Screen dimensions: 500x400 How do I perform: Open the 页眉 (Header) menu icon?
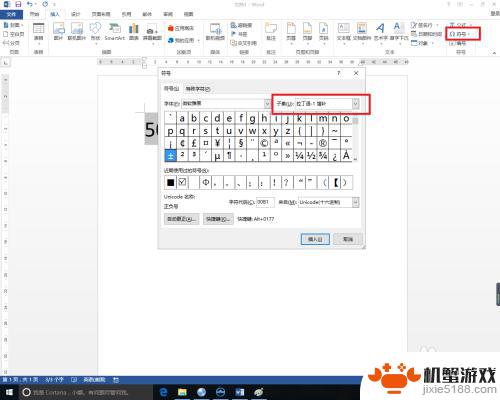pos(291,32)
